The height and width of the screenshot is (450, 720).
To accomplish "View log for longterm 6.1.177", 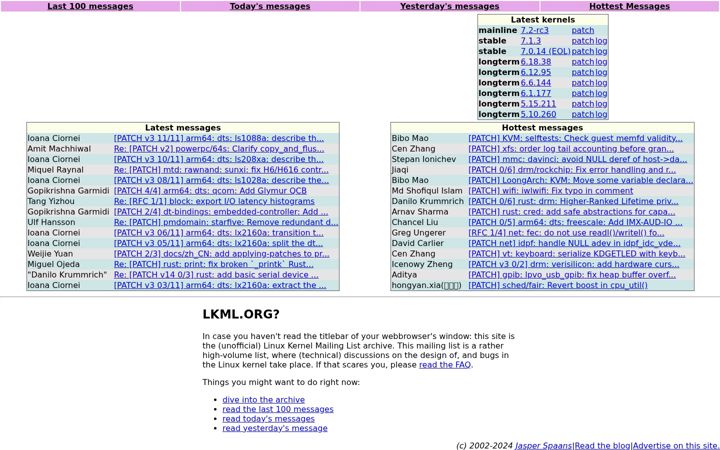I will tap(601, 93).
